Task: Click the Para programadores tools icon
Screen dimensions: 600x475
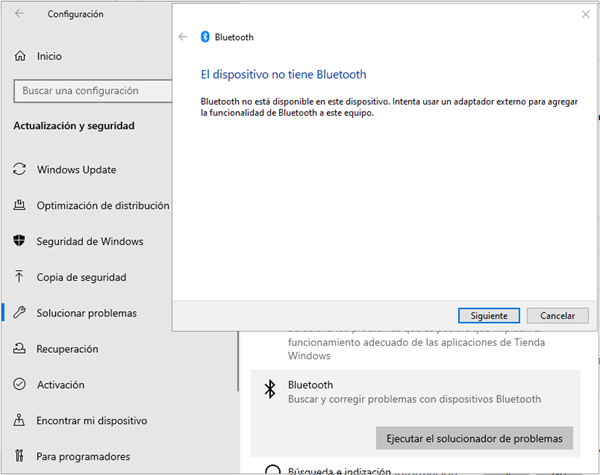Action: click(x=19, y=456)
